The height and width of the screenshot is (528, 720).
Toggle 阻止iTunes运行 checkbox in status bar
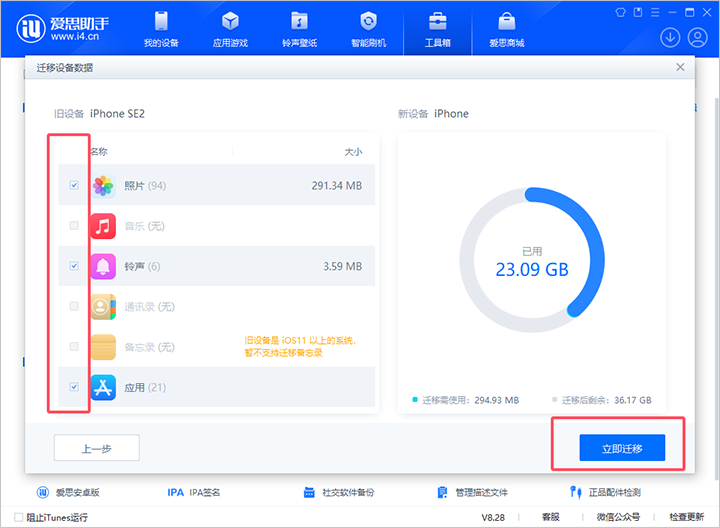pyautogui.click(x=19, y=517)
